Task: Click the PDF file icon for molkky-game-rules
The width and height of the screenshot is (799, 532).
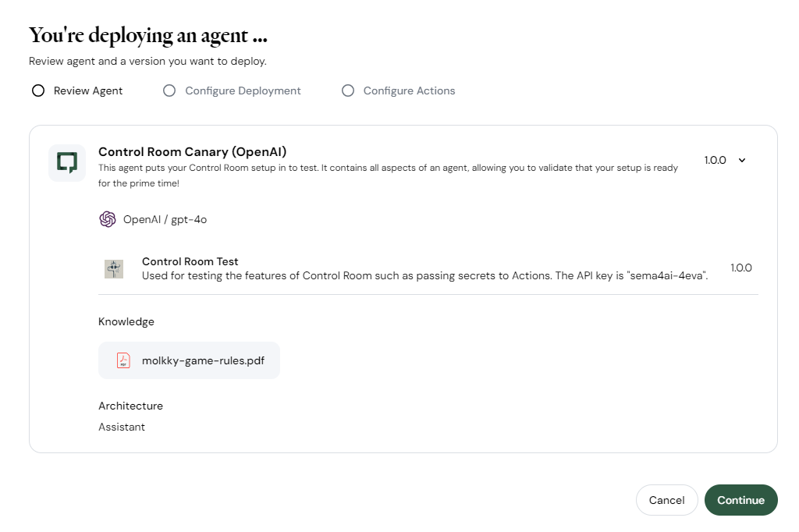Action: point(123,360)
